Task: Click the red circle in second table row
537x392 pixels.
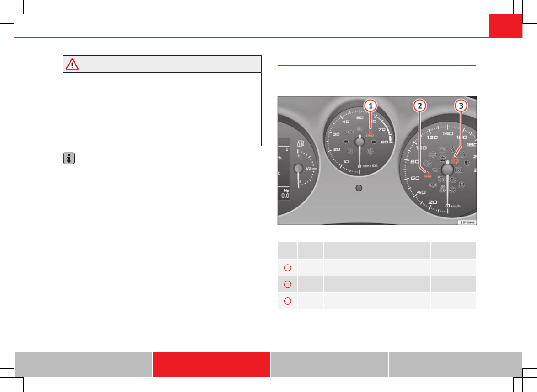Action: (288, 285)
